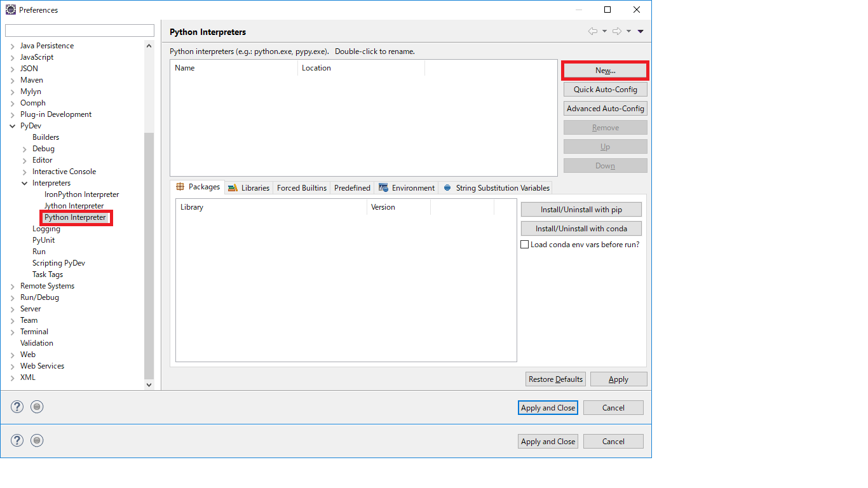Click the help question mark icon

(x=17, y=406)
